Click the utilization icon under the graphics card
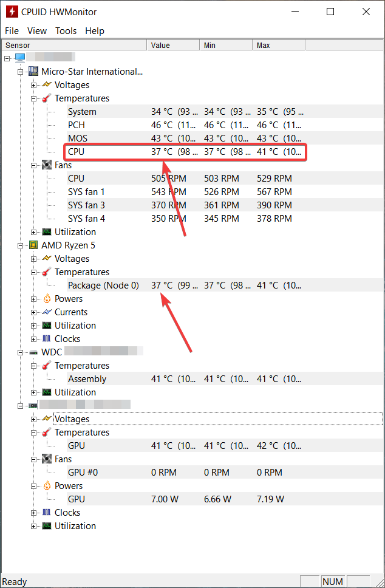This screenshot has width=385, height=588. coord(47,526)
